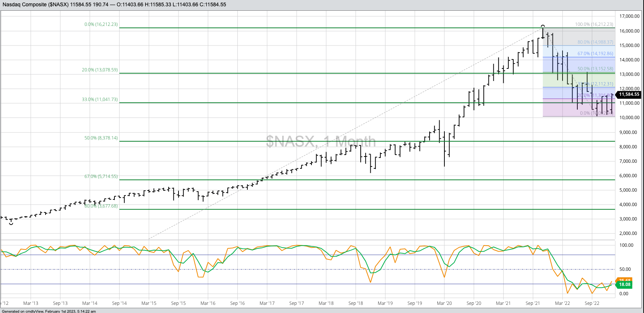This screenshot has height=313, width=644.
Task: Click 15,000.00 on the price axis
Action: [x=629, y=46]
